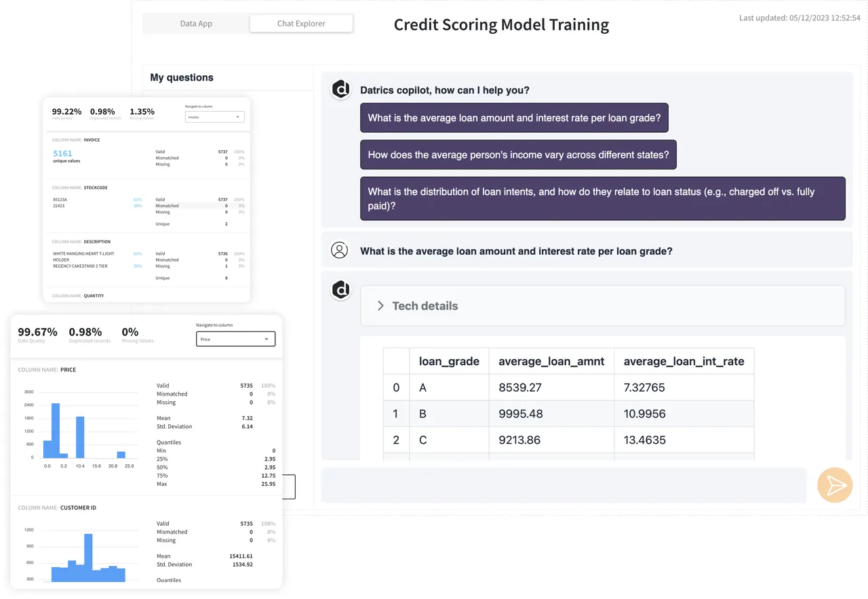Click the WHITE HANGING HEART T-LIGHT HOLDER entry
This screenshot has width=868, height=599.
point(83,256)
